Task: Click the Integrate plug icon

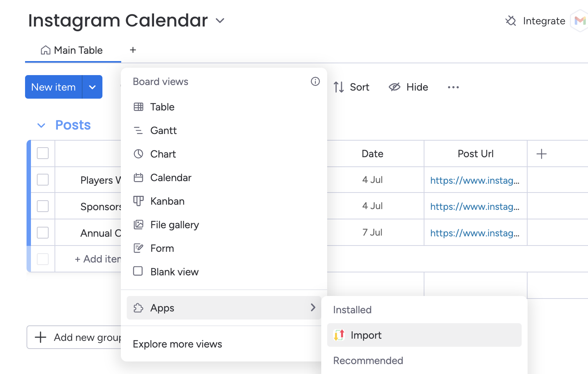Action: pyautogui.click(x=511, y=21)
